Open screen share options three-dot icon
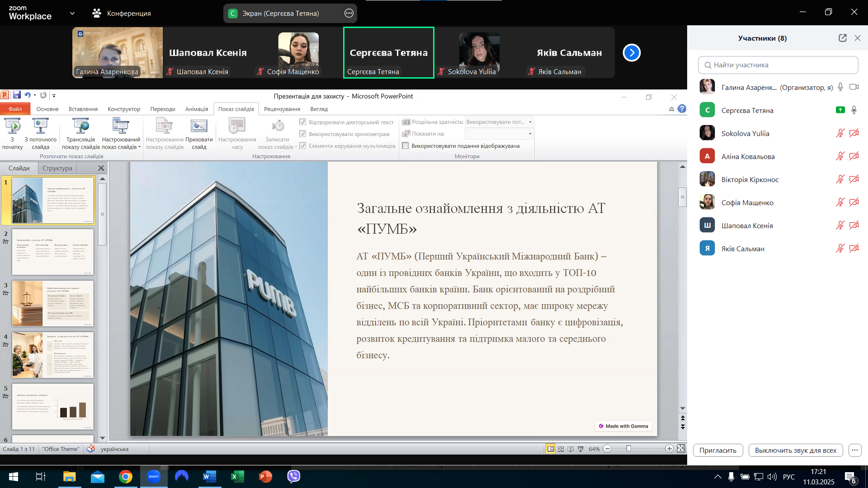The image size is (868, 488). coord(349,13)
